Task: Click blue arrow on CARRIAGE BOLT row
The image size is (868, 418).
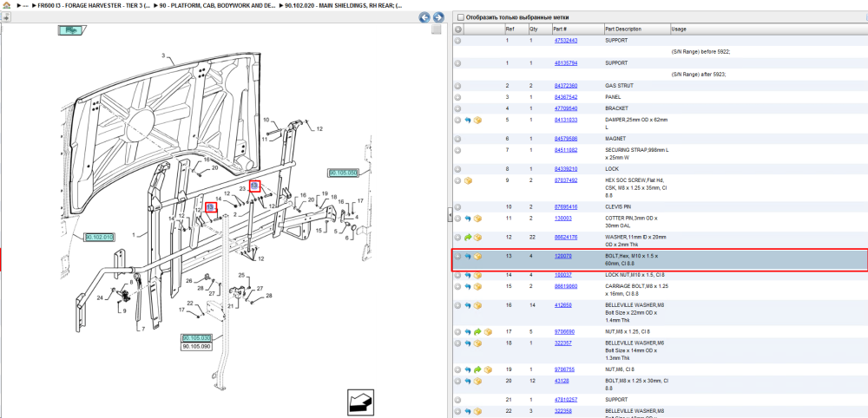Action: click(468, 286)
